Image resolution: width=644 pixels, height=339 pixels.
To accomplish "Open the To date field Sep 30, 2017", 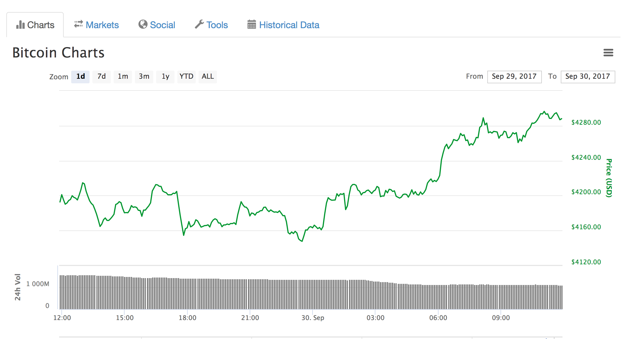I will coord(587,77).
